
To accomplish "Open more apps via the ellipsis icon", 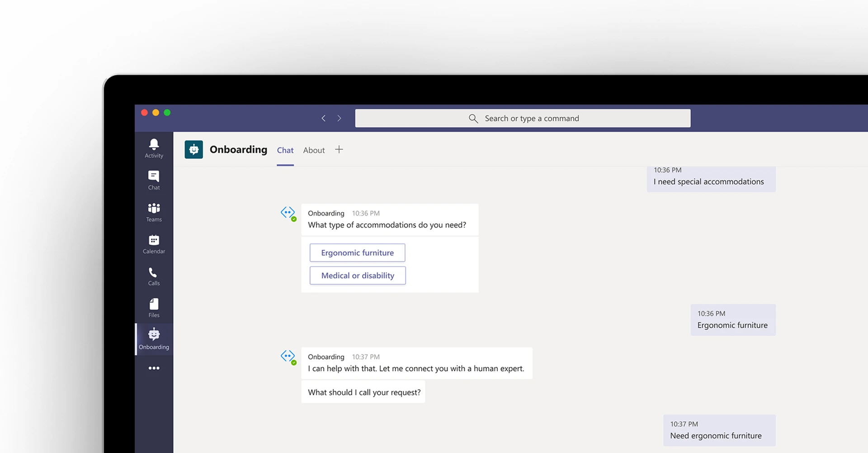I will pyautogui.click(x=154, y=368).
